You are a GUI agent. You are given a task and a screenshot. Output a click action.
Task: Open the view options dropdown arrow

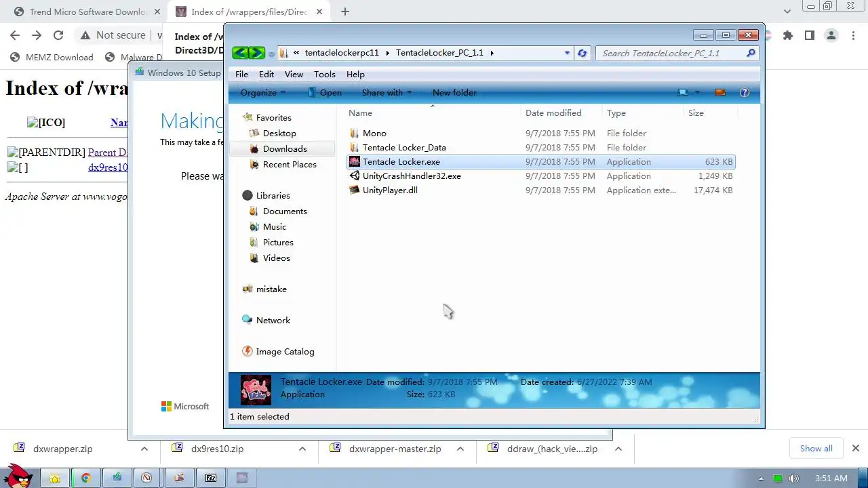pos(697,93)
